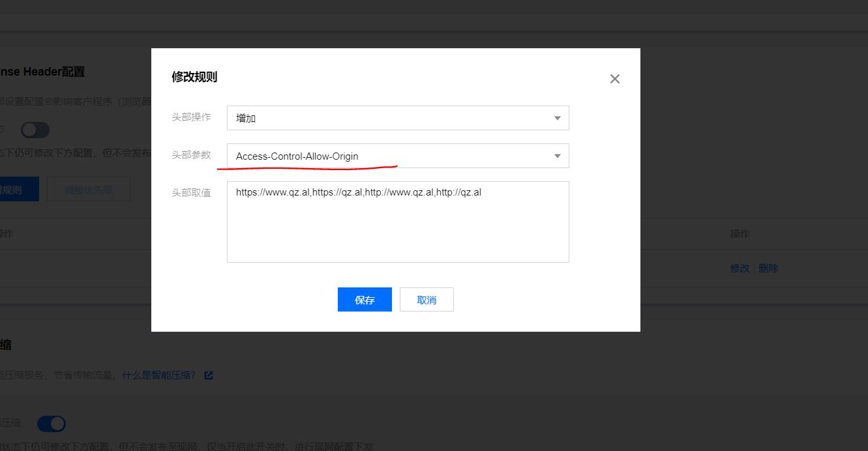Click the 头部取值 field label

click(191, 193)
